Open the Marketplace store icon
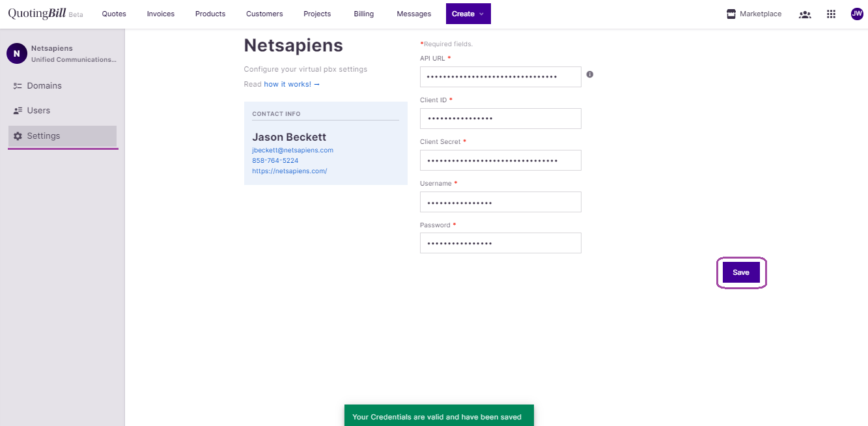Viewport: 868px width, 426px height. click(731, 14)
